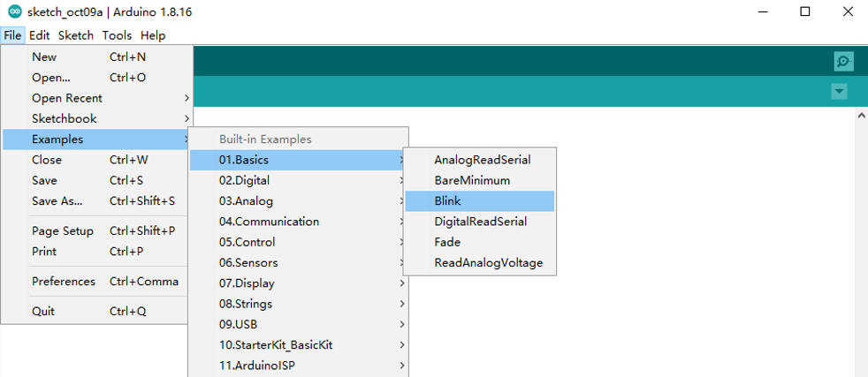The height and width of the screenshot is (377, 868).
Task: Select the Examples menu entry
Action: pos(97,139)
